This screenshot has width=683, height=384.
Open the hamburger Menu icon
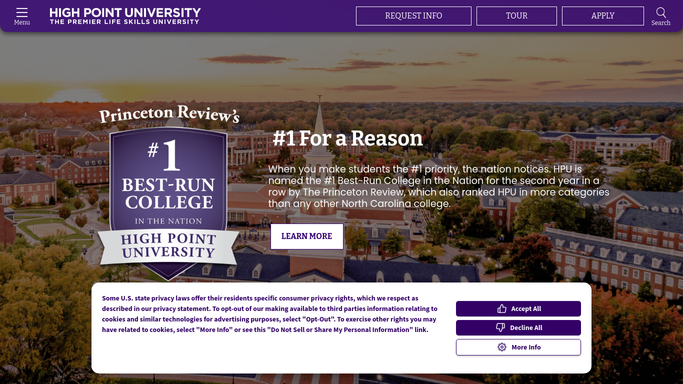tap(22, 12)
